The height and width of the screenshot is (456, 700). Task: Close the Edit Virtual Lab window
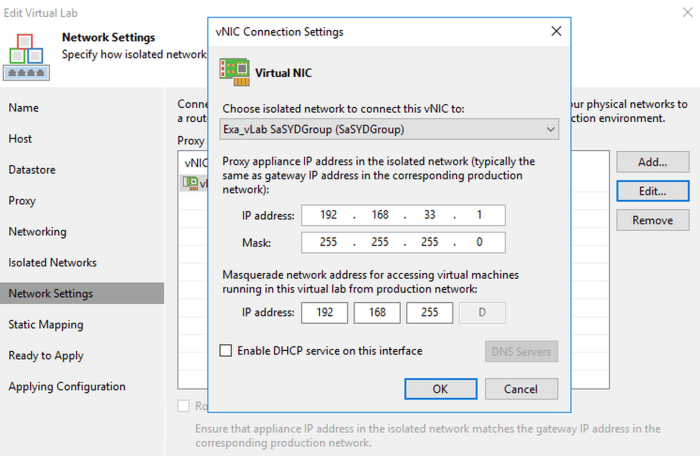coord(688,13)
